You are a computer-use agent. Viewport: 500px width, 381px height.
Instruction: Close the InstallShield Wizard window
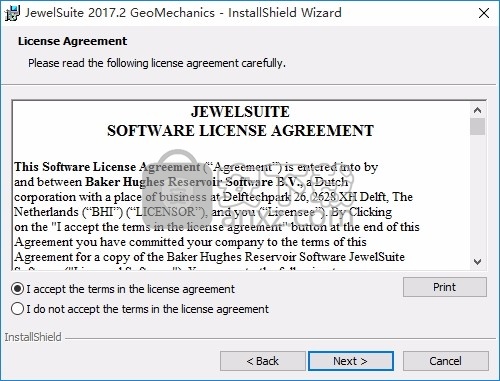[x=484, y=13]
